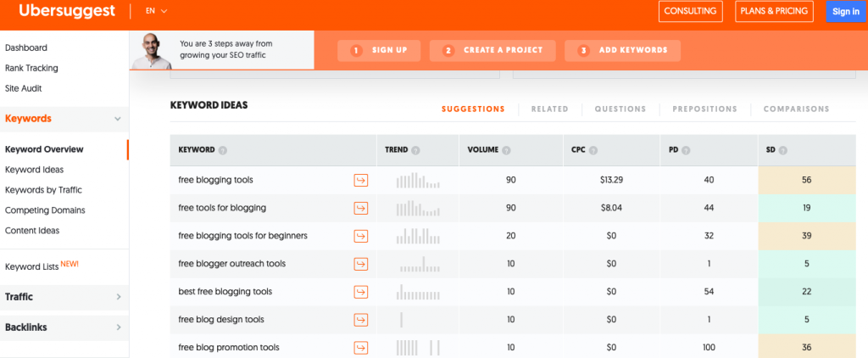The width and height of the screenshot is (868, 358).
Task: Click SD value 56
Action: (x=807, y=180)
